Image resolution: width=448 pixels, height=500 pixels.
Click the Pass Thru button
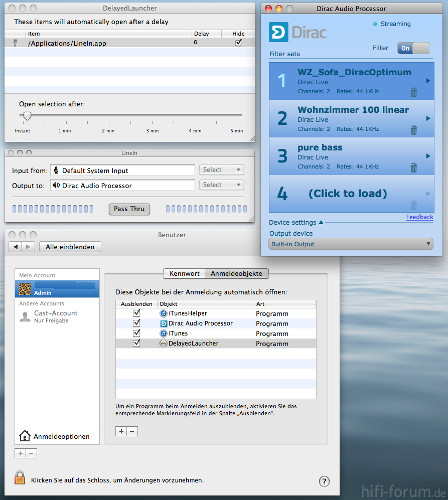(x=129, y=209)
